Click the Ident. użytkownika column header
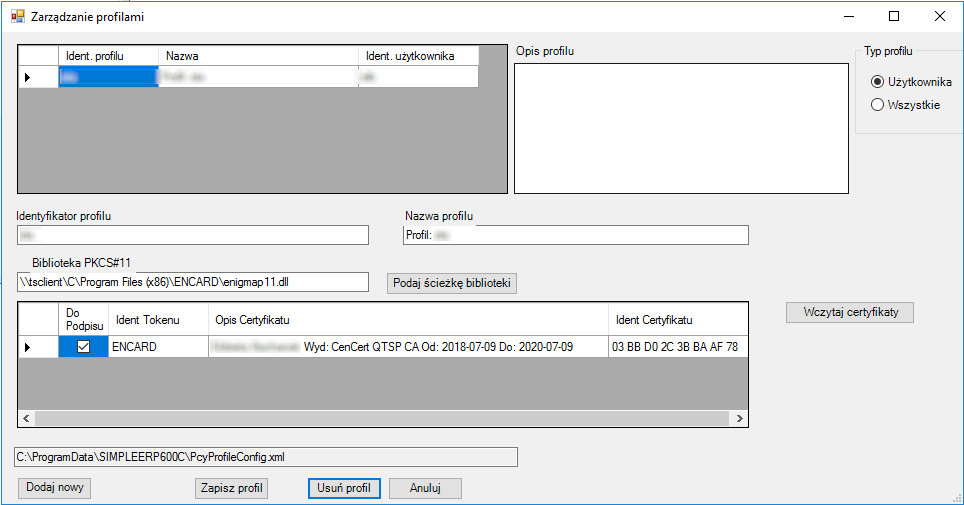 pyautogui.click(x=418, y=56)
